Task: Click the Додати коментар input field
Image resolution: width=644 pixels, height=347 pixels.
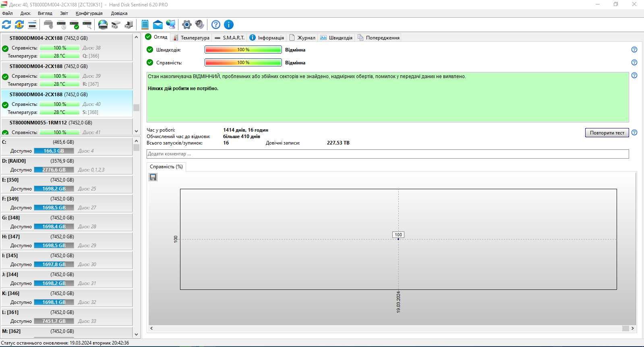Action: click(387, 154)
